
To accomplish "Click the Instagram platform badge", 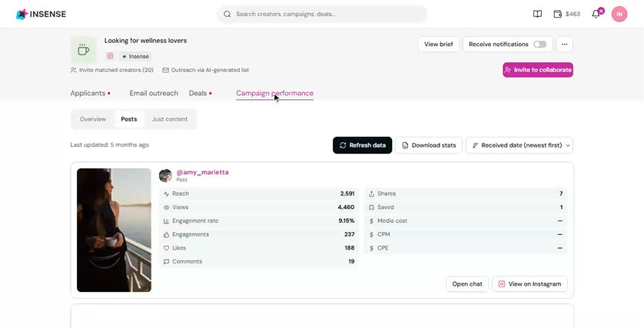I will (x=110, y=56).
